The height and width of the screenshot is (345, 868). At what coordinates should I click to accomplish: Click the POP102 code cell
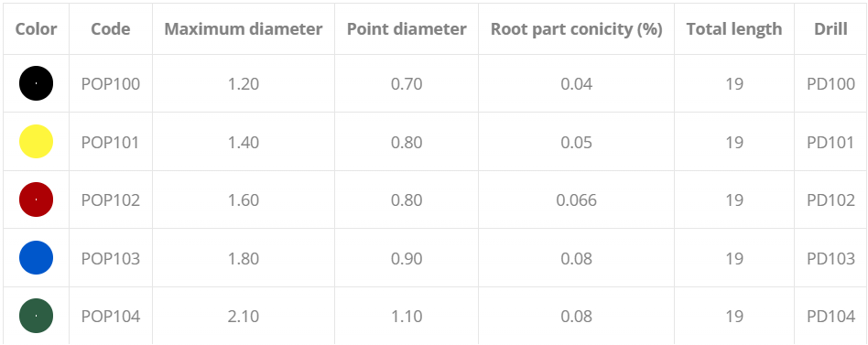pyautogui.click(x=111, y=200)
